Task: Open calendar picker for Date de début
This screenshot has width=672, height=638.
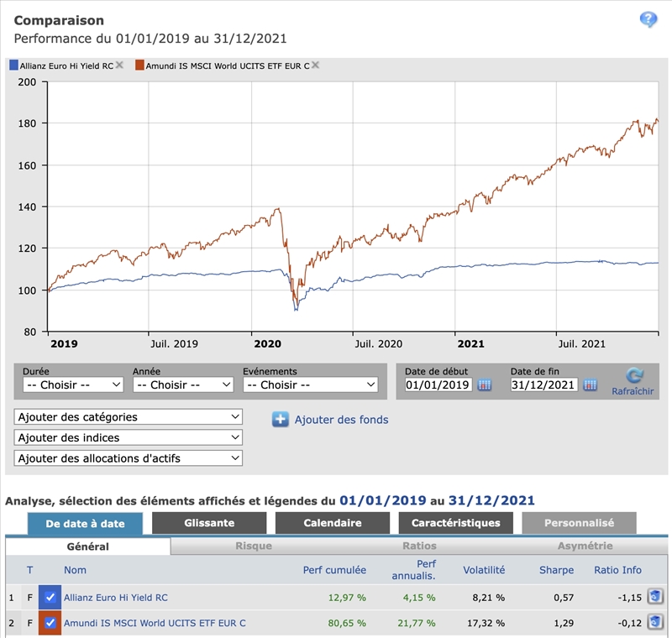Action: click(x=485, y=385)
